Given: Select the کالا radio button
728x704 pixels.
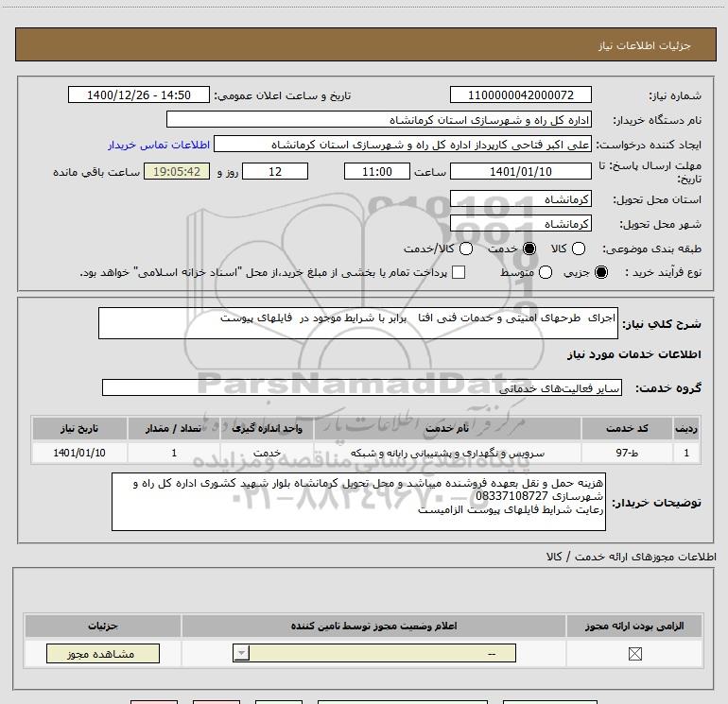Looking at the screenshot, I should point(579,249).
